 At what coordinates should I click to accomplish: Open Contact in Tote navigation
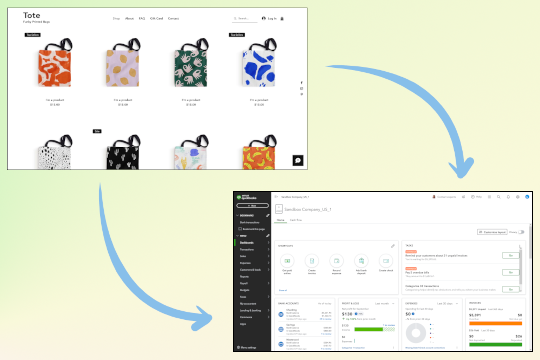[x=174, y=19]
